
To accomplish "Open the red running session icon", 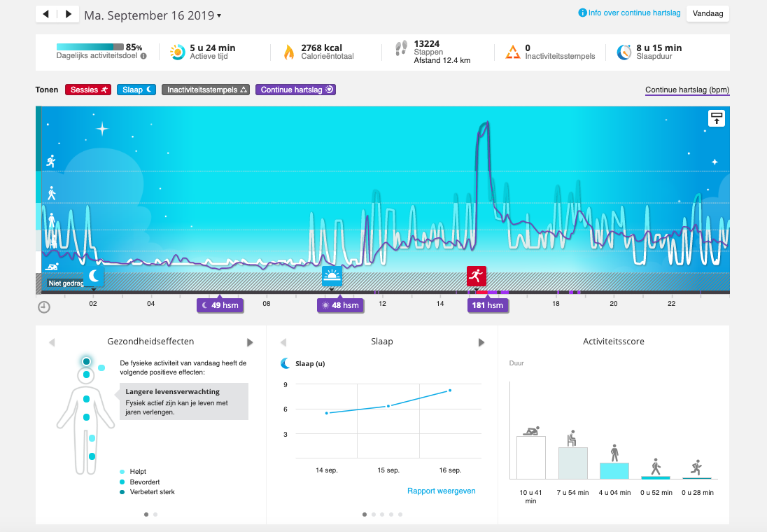I will click(x=477, y=276).
